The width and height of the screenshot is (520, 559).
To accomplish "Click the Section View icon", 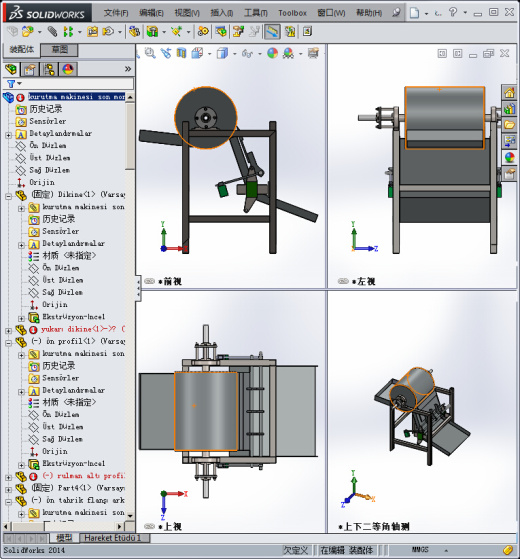I will pyautogui.click(x=181, y=53).
